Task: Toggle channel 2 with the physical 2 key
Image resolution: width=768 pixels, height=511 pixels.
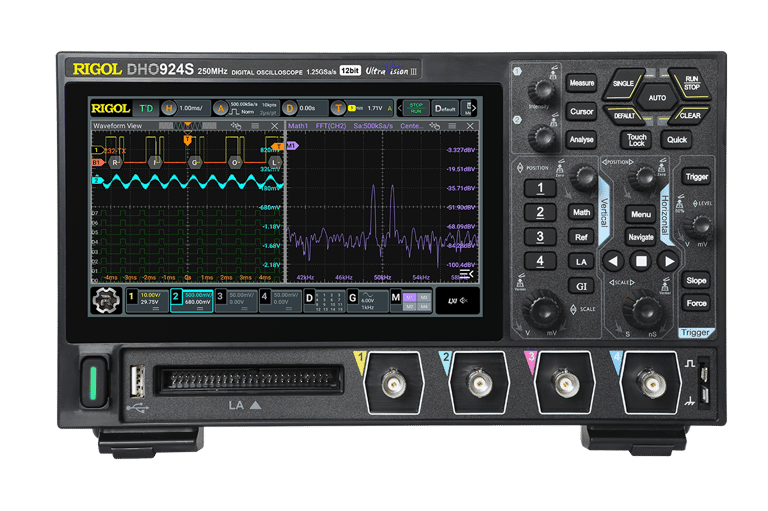Action: click(540, 212)
